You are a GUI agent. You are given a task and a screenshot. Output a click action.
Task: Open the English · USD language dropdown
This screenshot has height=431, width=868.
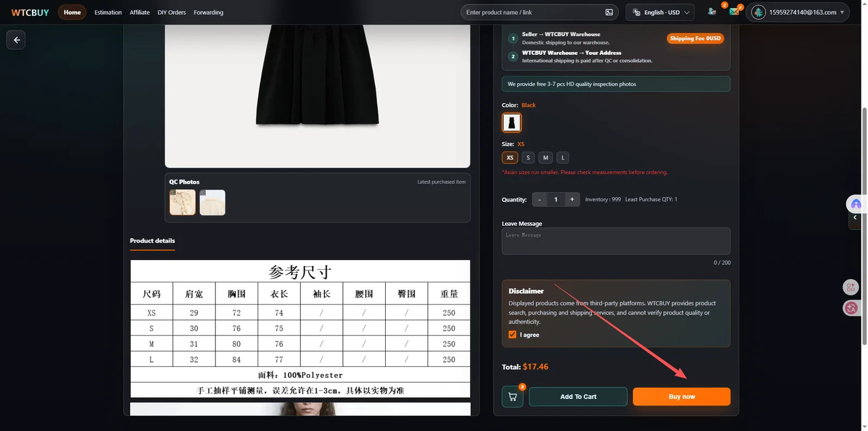(660, 12)
